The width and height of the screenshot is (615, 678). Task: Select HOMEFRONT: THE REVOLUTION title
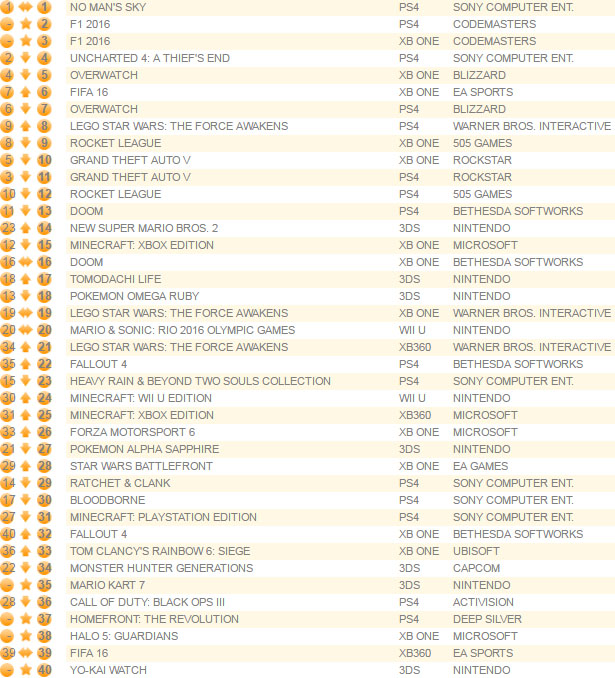154,619
